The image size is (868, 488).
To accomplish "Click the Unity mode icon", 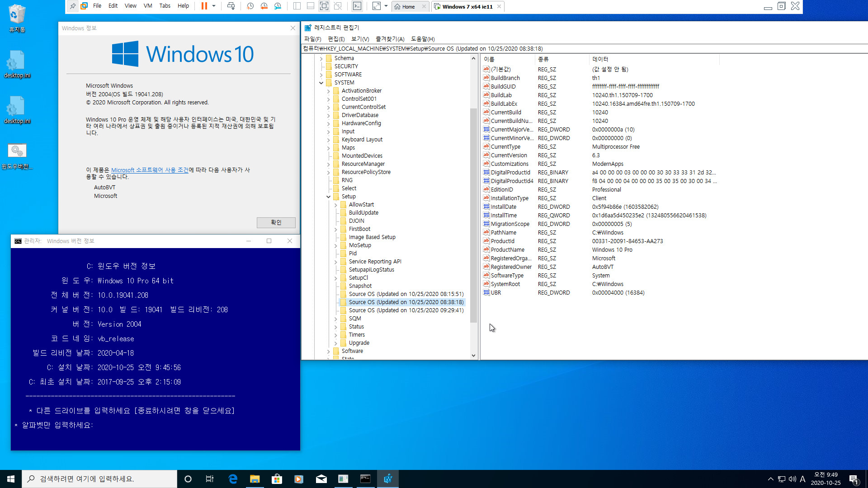I will click(x=338, y=6).
